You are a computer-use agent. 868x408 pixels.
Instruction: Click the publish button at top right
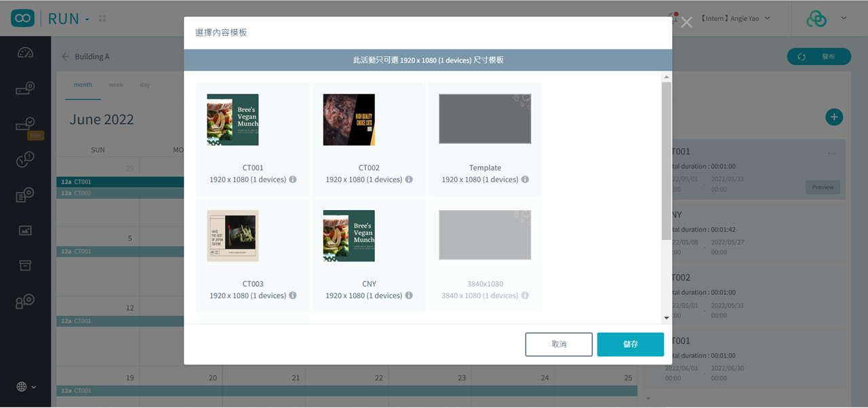(x=818, y=56)
